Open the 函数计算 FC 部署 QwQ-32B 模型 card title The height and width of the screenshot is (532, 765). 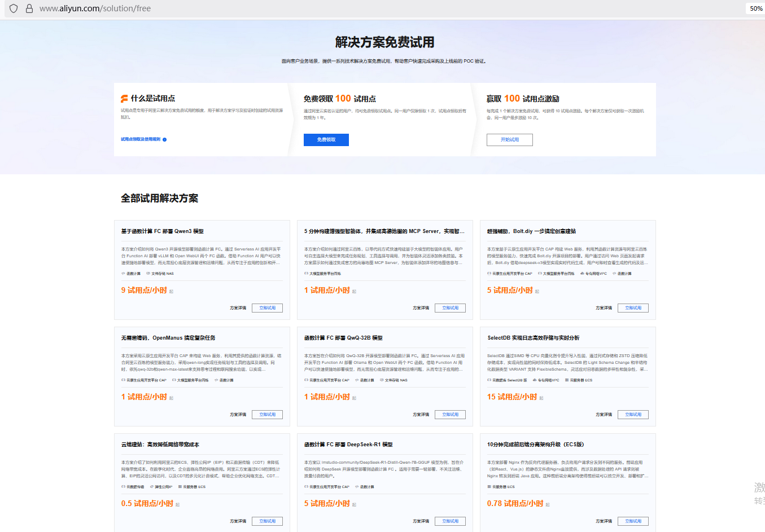click(343, 338)
